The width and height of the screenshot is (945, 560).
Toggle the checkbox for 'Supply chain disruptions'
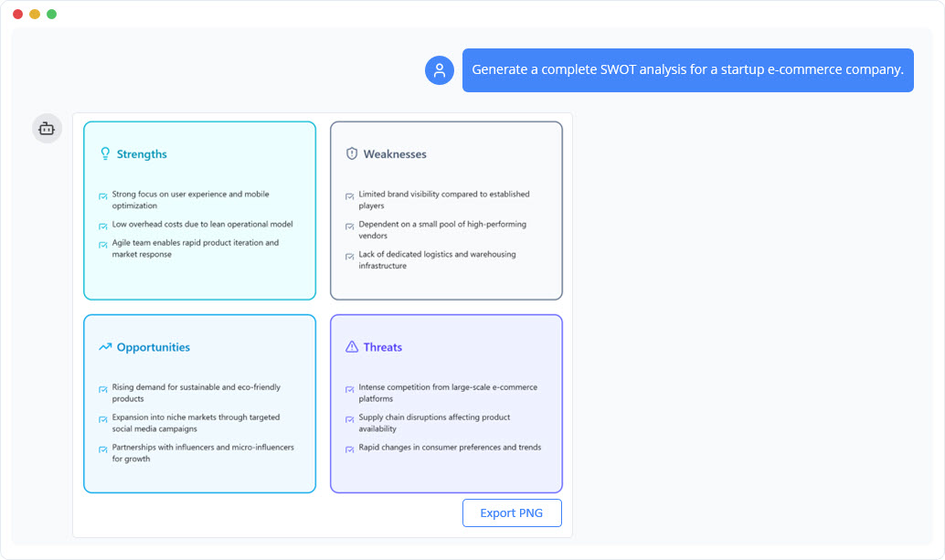click(349, 419)
